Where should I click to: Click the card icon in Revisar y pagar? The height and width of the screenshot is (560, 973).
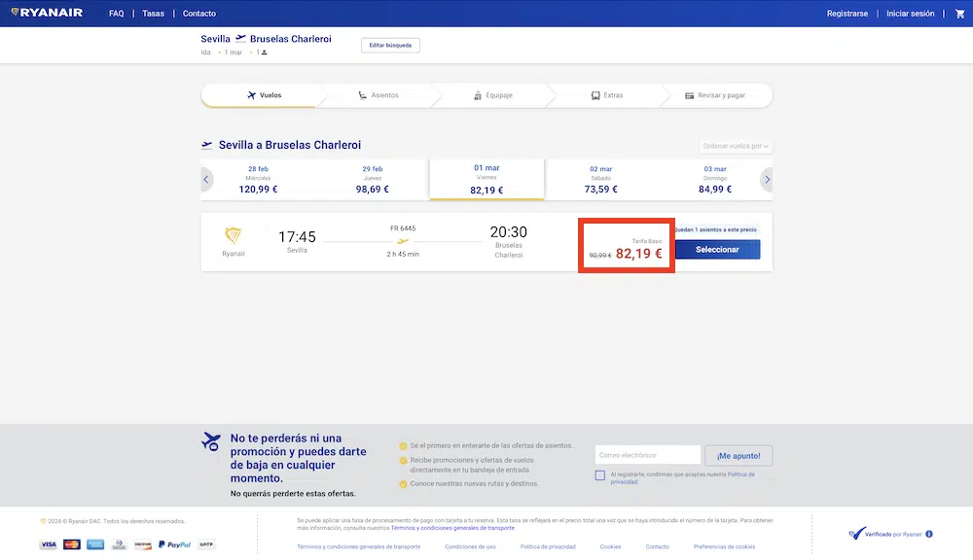[689, 95]
